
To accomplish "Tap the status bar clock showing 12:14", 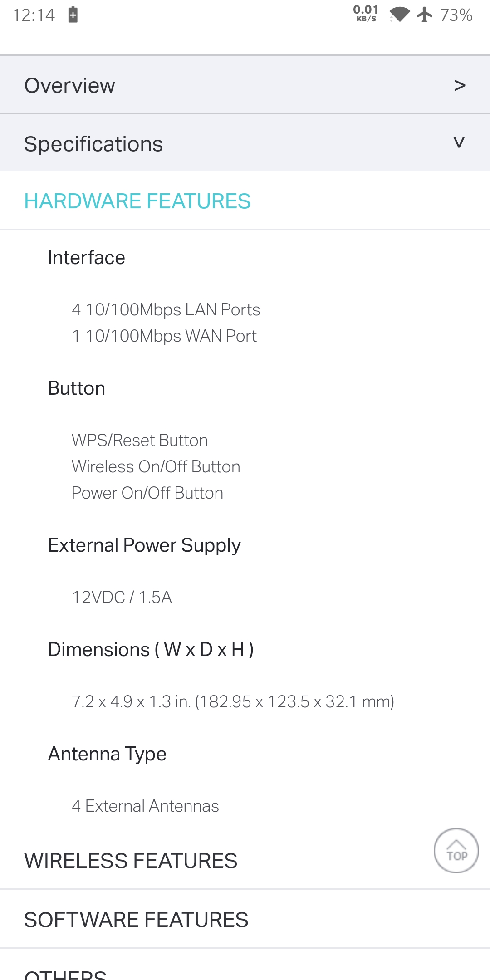I will click(34, 15).
